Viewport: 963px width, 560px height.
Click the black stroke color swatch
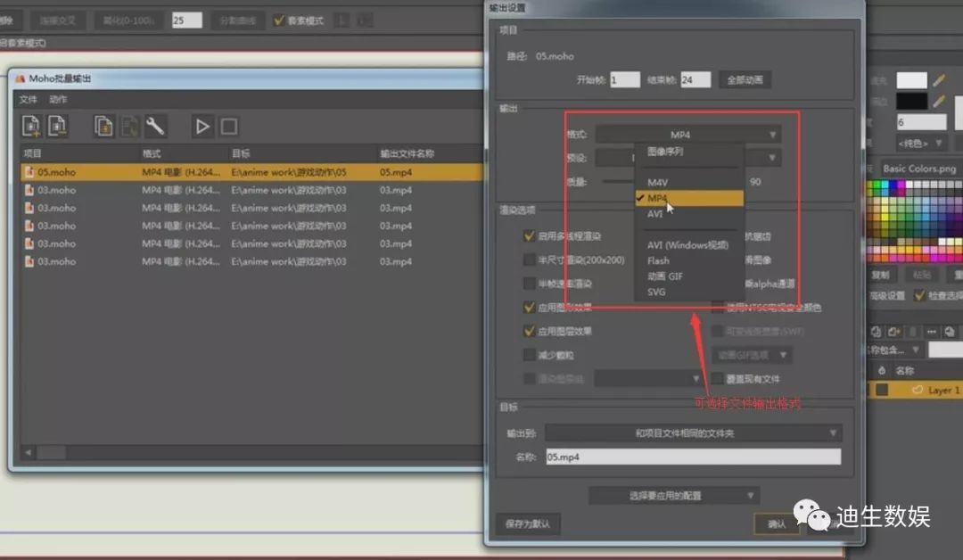(911, 101)
